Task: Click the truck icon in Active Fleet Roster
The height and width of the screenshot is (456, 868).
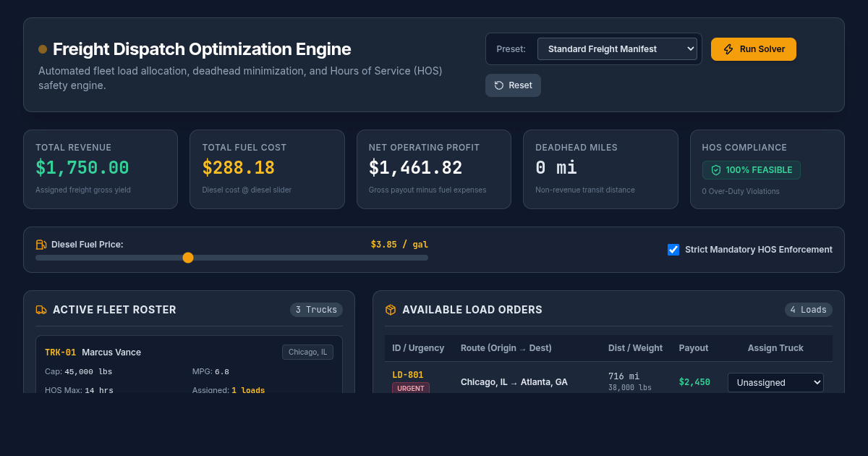Action: pos(41,310)
